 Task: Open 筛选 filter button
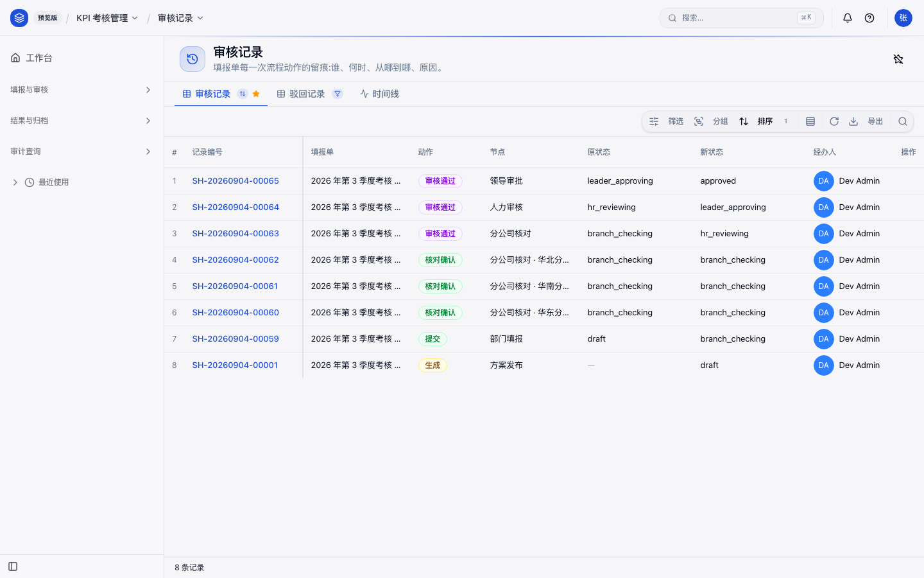pyautogui.click(x=666, y=121)
